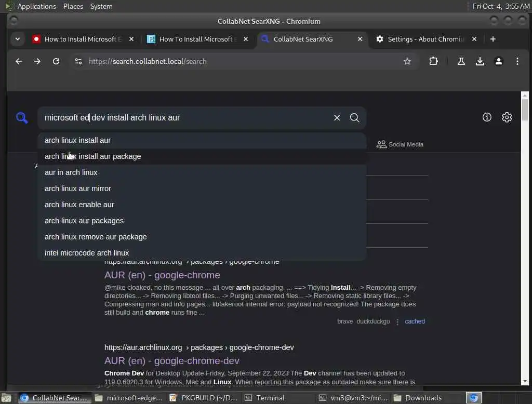532x404 pixels.
Task: Open the System menu
Action: coord(101,6)
